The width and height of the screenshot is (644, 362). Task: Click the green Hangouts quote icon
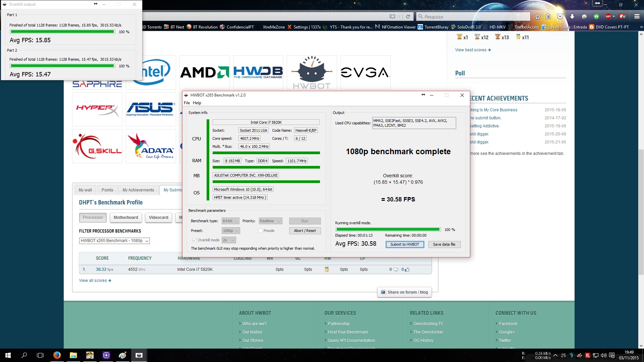(x=596, y=16)
